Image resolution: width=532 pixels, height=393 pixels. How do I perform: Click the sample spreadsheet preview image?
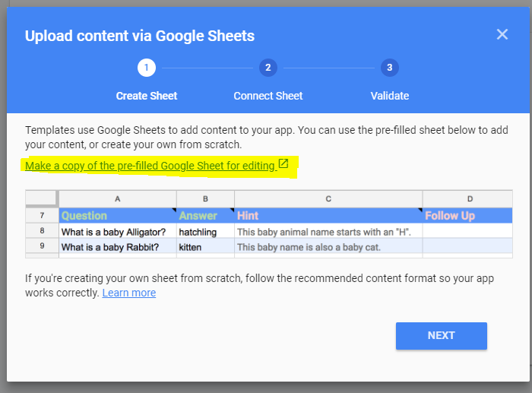tap(269, 224)
